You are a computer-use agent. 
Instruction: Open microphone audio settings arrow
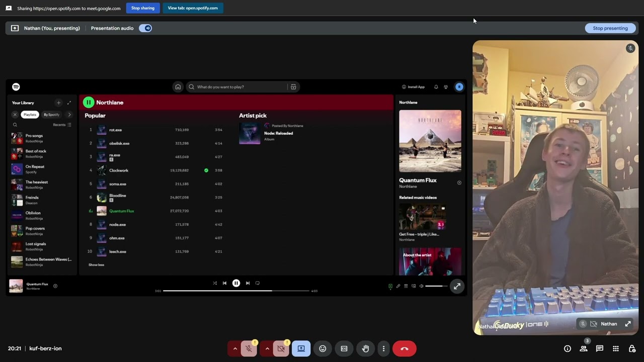pos(235,348)
